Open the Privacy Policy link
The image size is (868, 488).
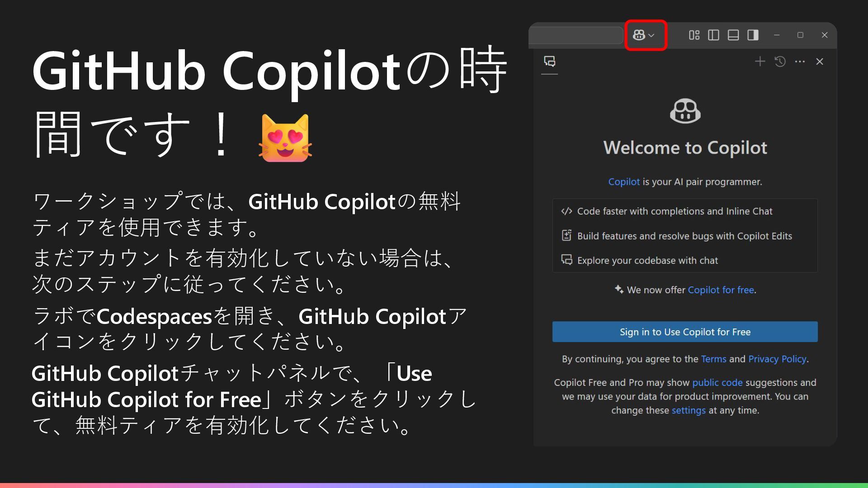(x=777, y=359)
